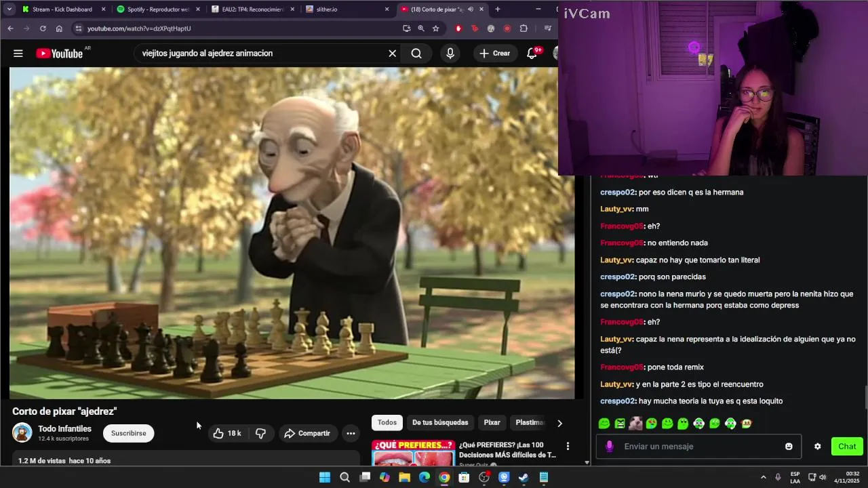
Task: Open the chat settings gear
Action: click(x=817, y=446)
